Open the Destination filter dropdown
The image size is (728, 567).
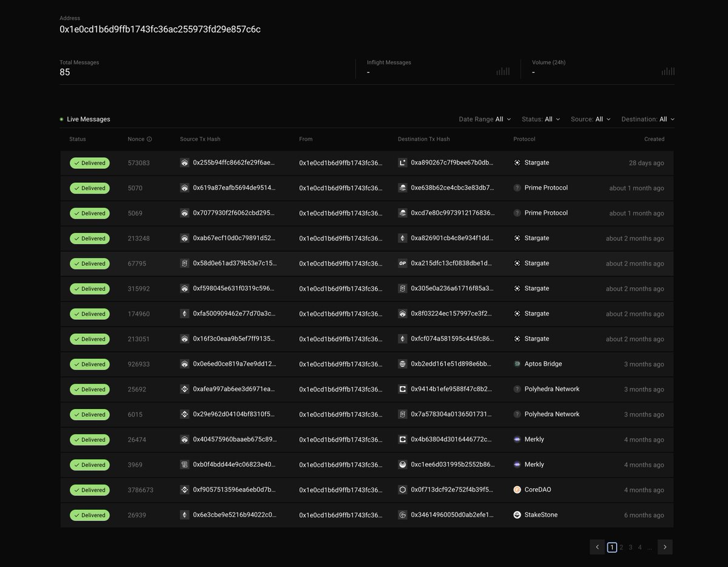(648, 120)
